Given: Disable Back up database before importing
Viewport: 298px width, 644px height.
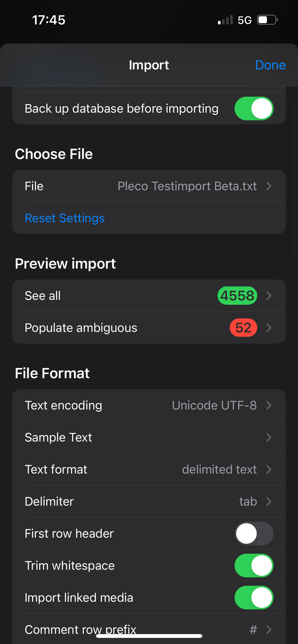Looking at the screenshot, I should [254, 108].
